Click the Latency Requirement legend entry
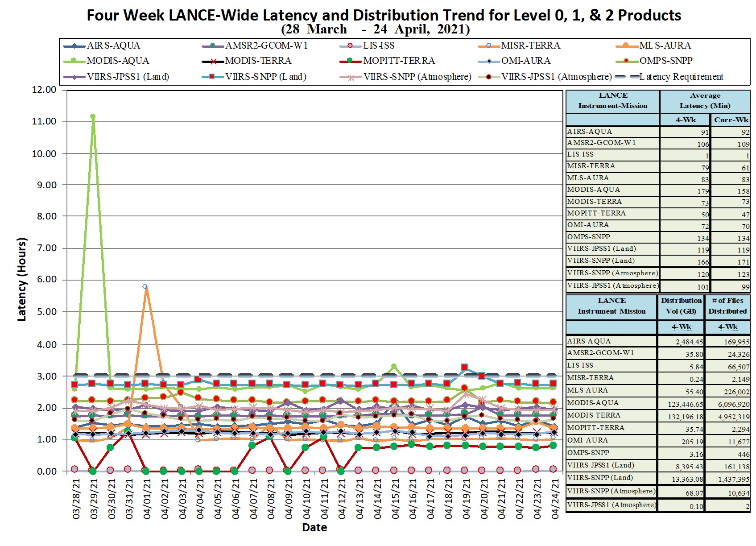Image resolution: width=756 pixels, height=546 pixels. [x=669, y=77]
